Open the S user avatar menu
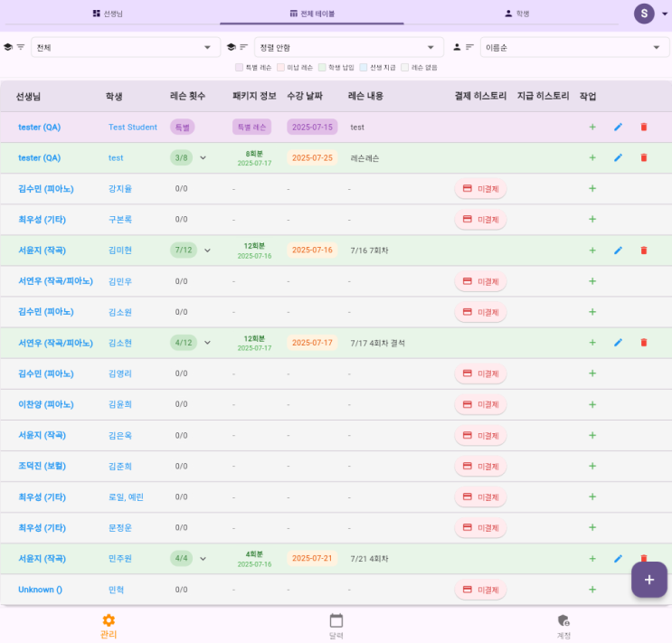This screenshot has height=643, width=672. pos(644,14)
